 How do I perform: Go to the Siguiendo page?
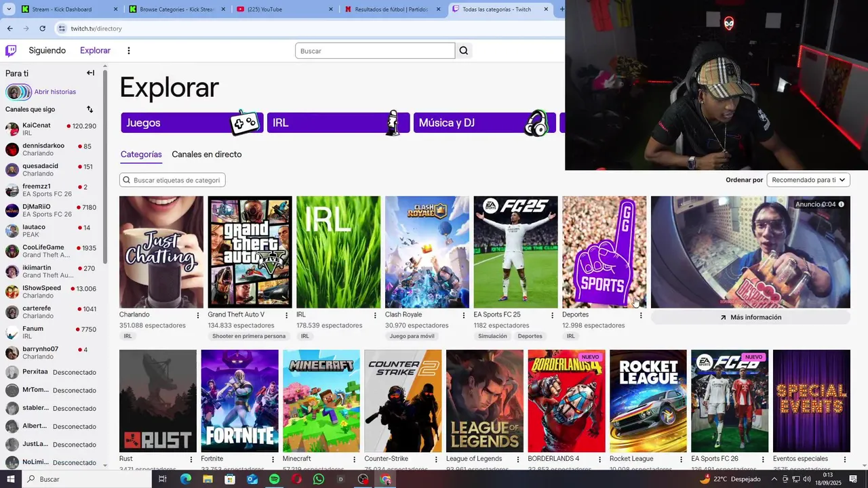point(47,51)
